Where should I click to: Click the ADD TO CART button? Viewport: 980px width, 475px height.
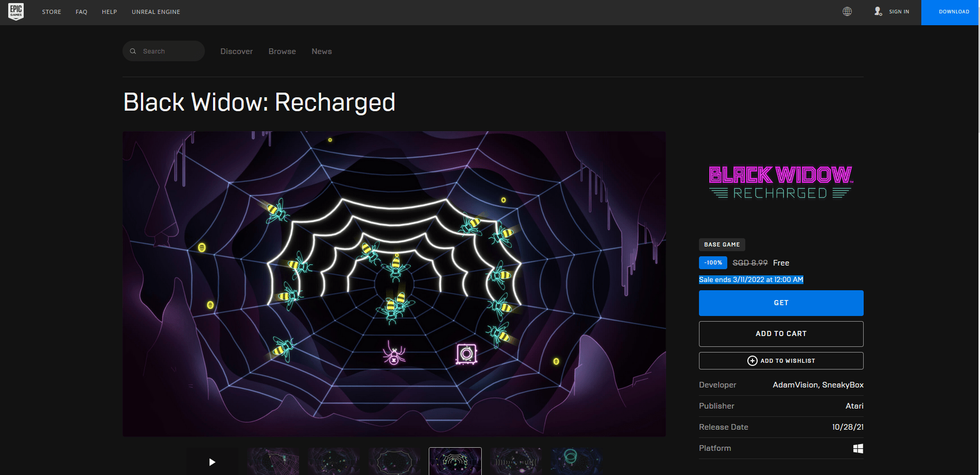pyautogui.click(x=781, y=334)
